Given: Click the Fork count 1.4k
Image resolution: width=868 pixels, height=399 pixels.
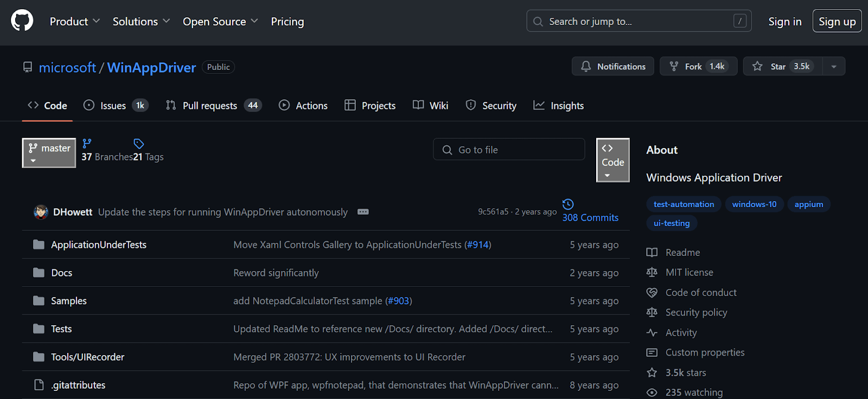Looking at the screenshot, I should tap(717, 66).
